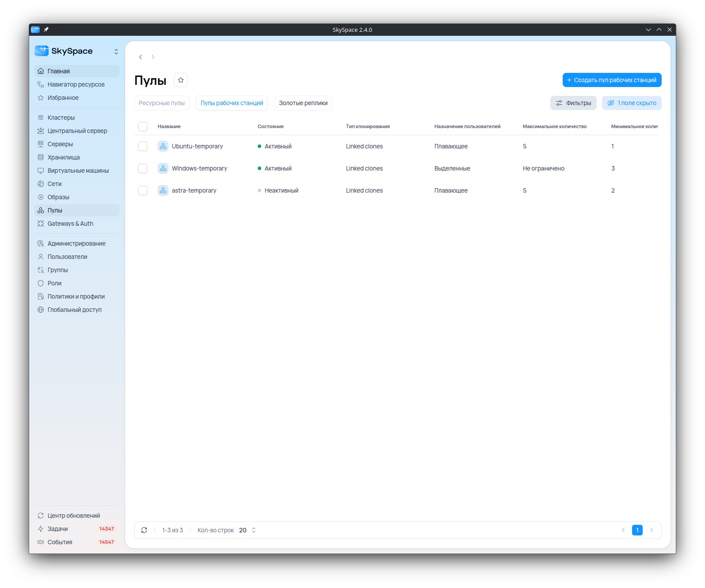
Task: Check the astra-temporary row checkbox
Action: [143, 190]
